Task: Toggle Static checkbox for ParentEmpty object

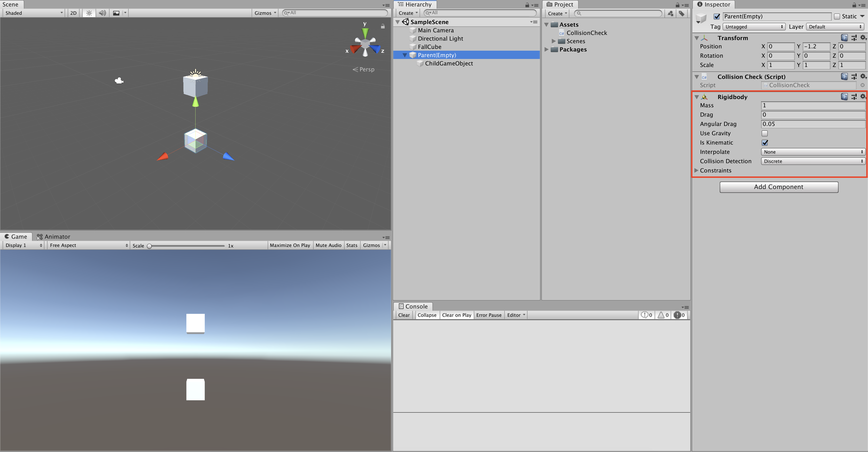Action: (837, 16)
